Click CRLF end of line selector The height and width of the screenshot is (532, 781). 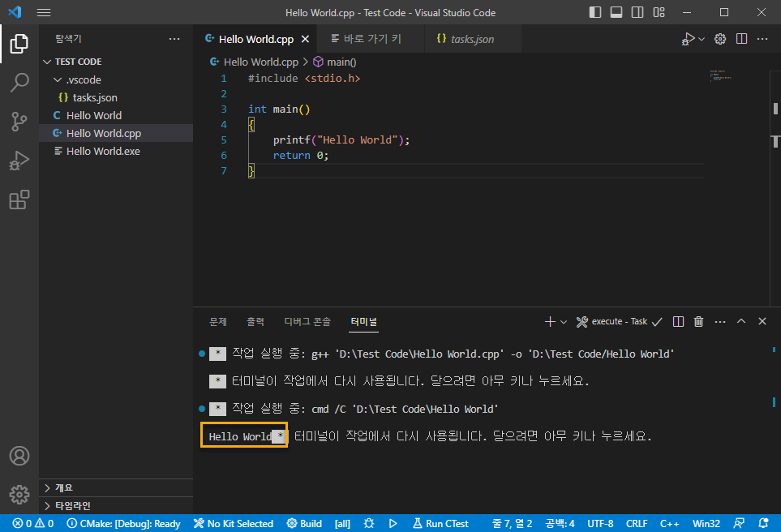coord(637,524)
